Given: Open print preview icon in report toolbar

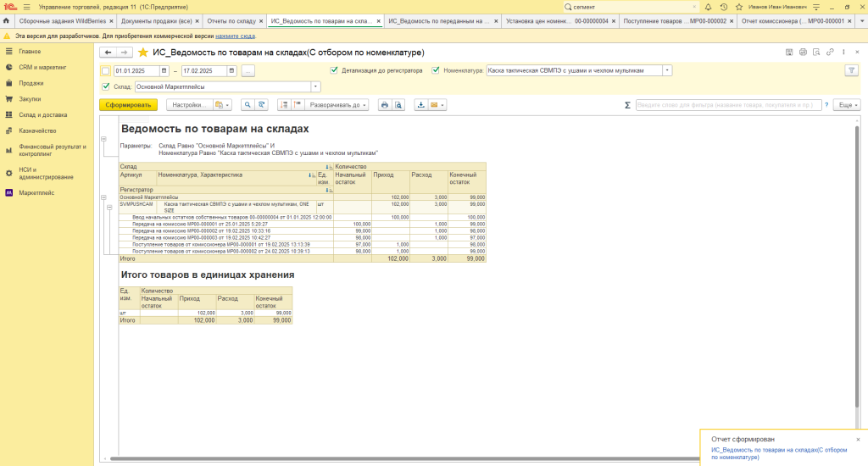Looking at the screenshot, I should tap(398, 104).
